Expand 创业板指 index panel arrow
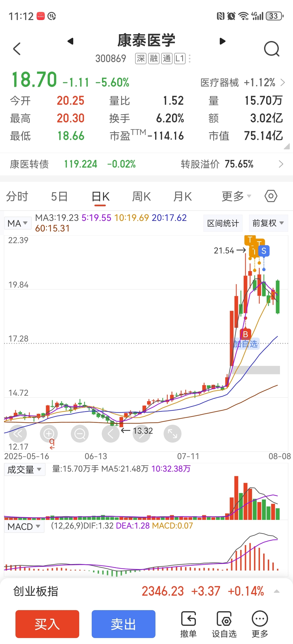Image resolution: width=293 pixels, height=644 pixels. click(x=277, y=591)
